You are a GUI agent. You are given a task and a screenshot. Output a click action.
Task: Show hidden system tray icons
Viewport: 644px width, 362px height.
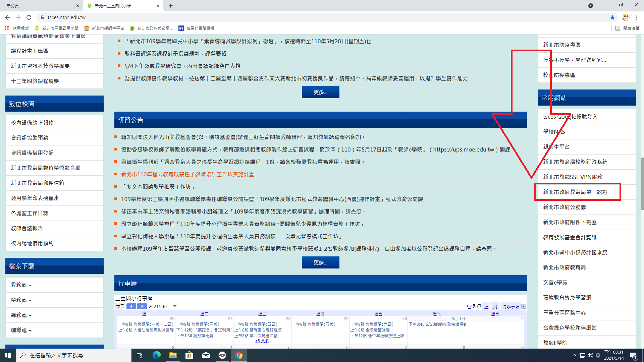(574, 355)
